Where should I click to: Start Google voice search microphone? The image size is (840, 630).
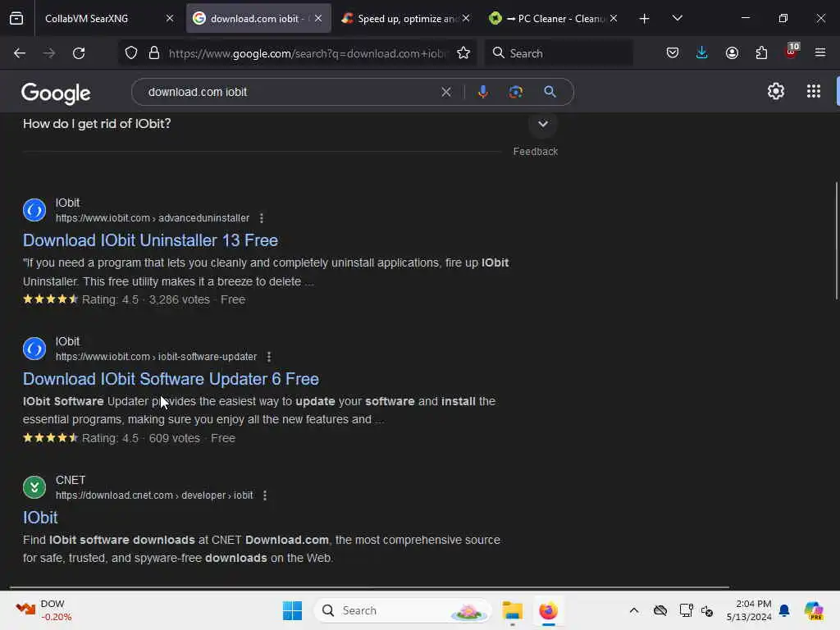coord(482,92)
